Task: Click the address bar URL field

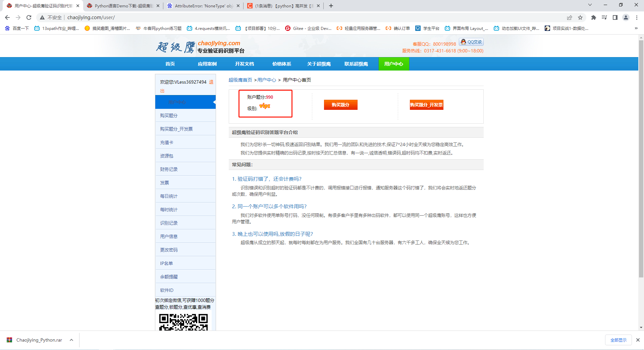Action: [x=312, y=17]
